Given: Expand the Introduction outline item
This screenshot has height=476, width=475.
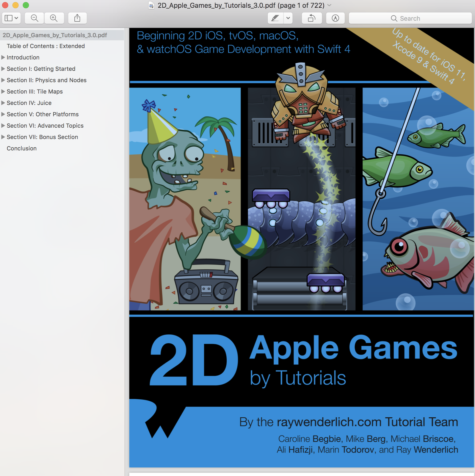Looking at the screenshot, I should point(3,57).
